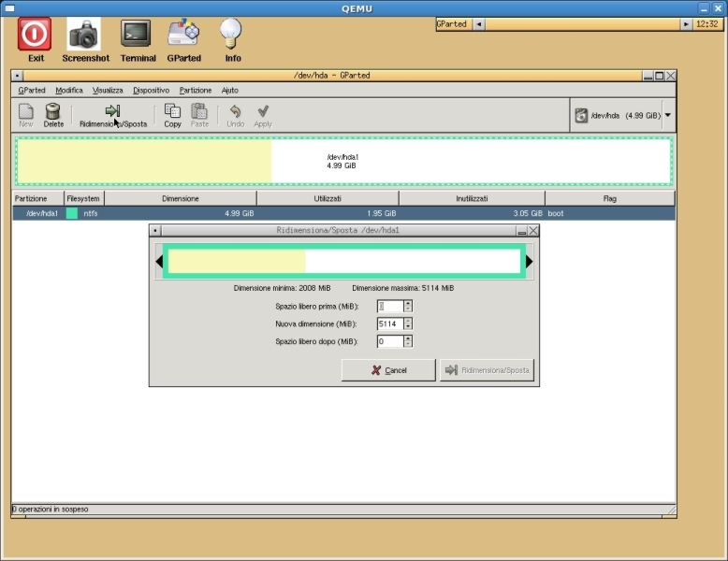Click the Copy toolbar icon
728x561 pixels.
click(172, 116)
